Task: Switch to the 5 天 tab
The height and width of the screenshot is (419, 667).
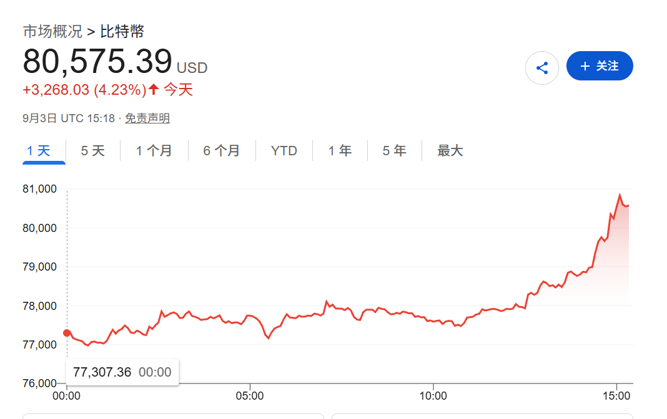Action: [x=93, y=151]
